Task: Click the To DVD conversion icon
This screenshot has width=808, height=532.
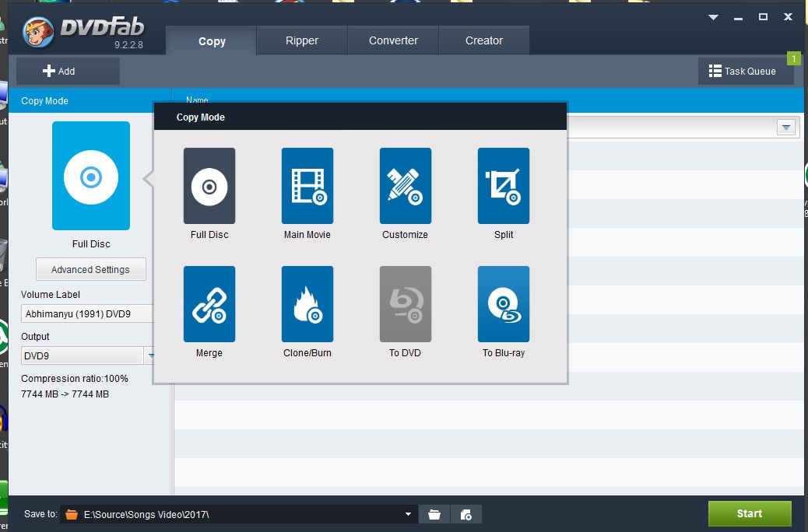Action: [405, 304]
